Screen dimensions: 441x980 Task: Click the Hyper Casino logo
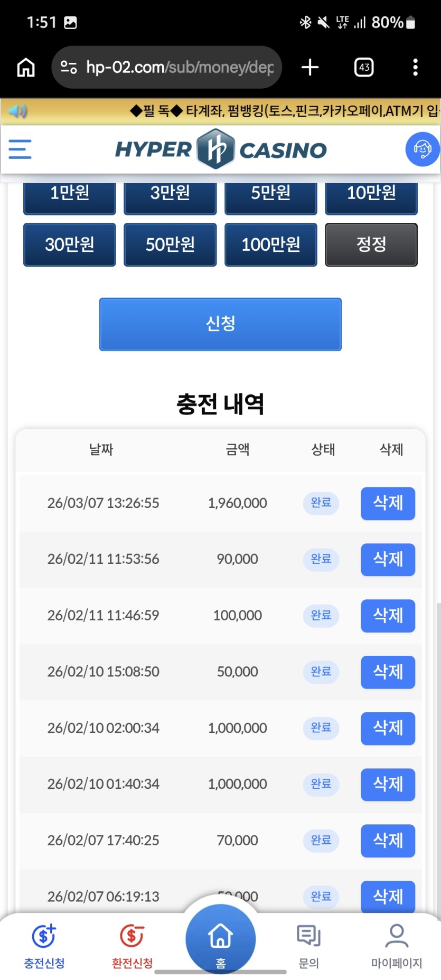[221, 149]
